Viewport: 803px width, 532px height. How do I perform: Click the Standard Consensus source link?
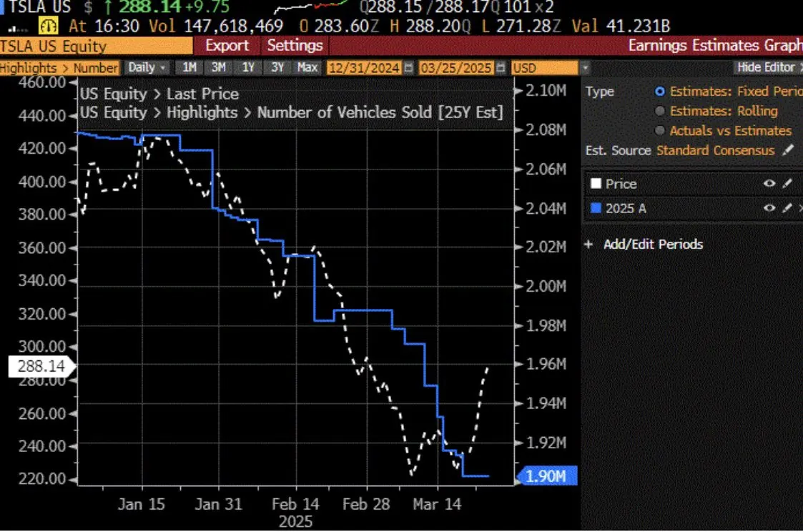(x=716, y=150)
